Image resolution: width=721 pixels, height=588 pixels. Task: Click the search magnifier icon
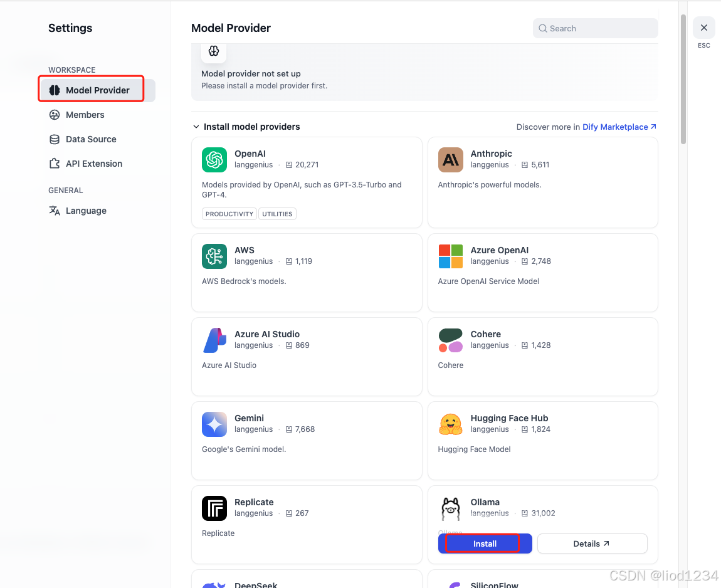coord(542,28)
